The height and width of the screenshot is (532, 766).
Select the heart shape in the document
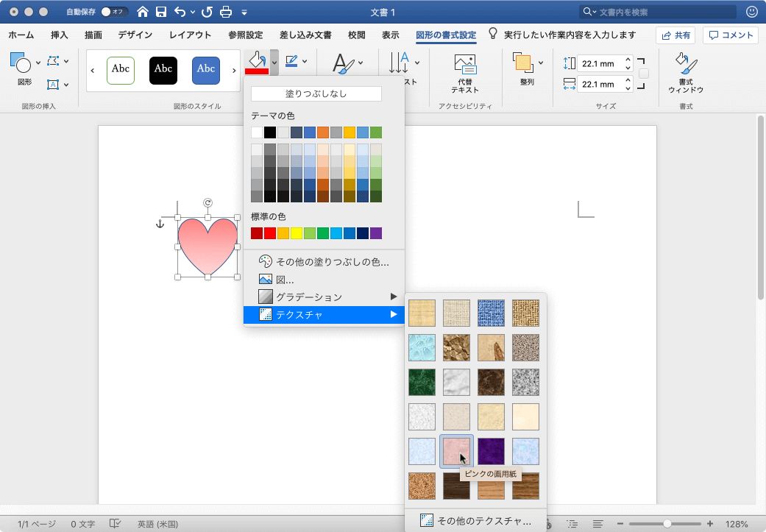(x=208, y=247)
